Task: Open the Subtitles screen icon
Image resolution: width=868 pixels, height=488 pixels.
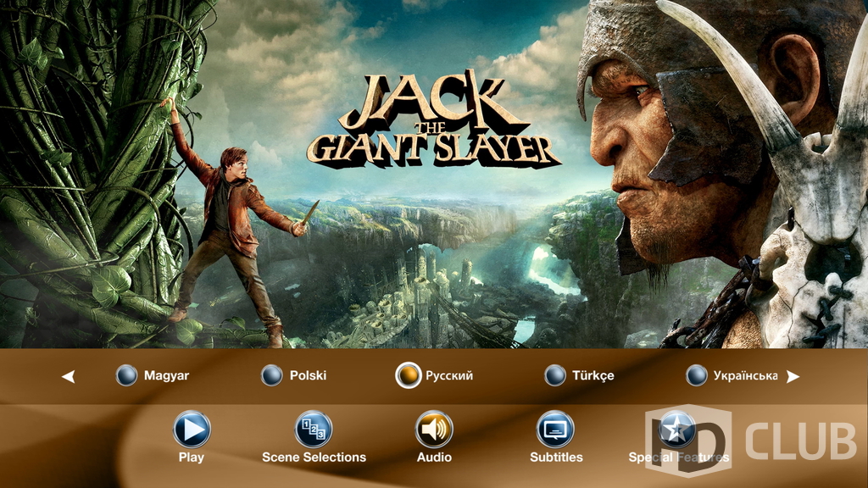Action: point(555,430)
